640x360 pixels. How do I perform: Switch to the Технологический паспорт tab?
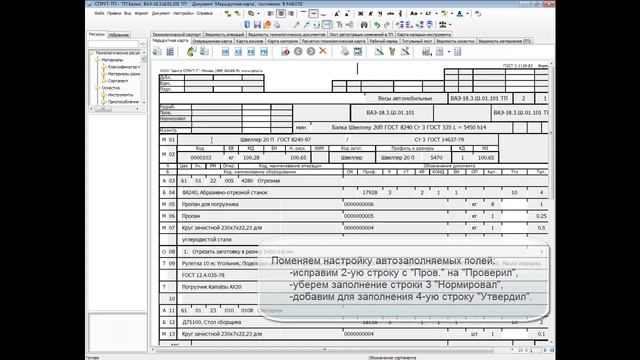point(177,35)
